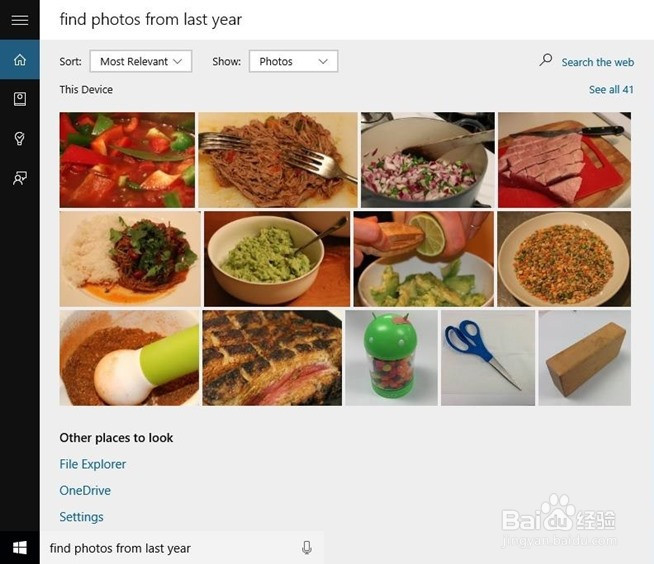Go to the Cortana Home icon

coord(19,60)
